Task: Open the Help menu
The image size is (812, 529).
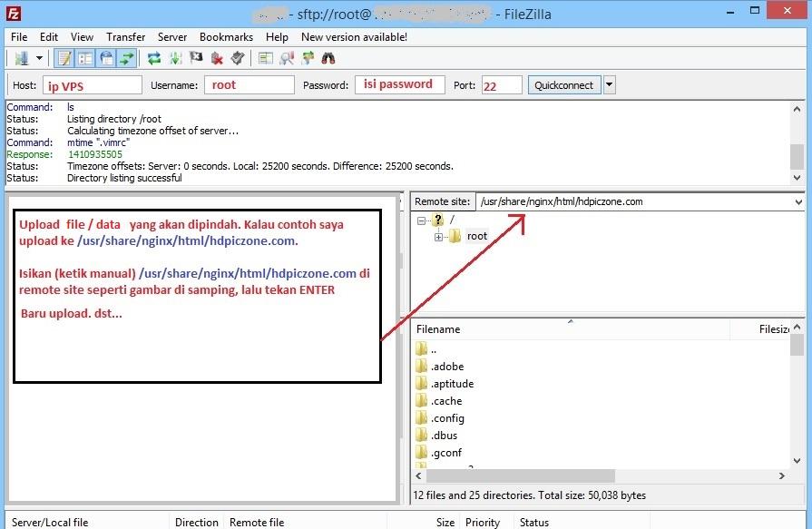Action: tap(277, 37)
